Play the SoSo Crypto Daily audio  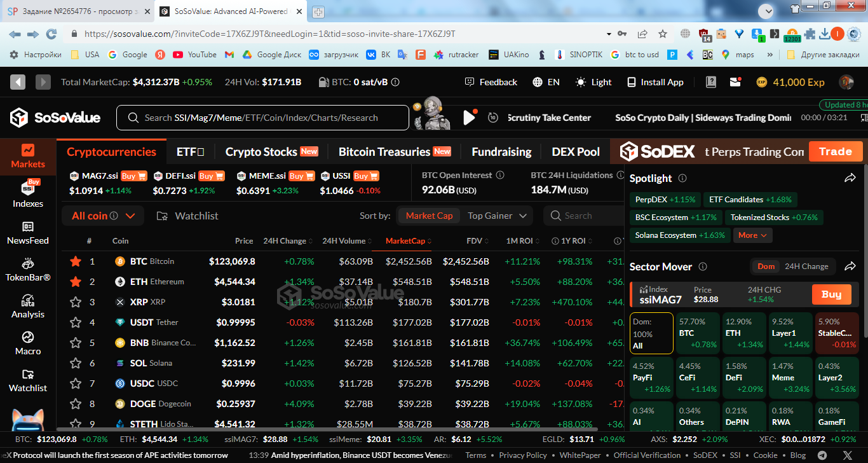tap(470, 118)
